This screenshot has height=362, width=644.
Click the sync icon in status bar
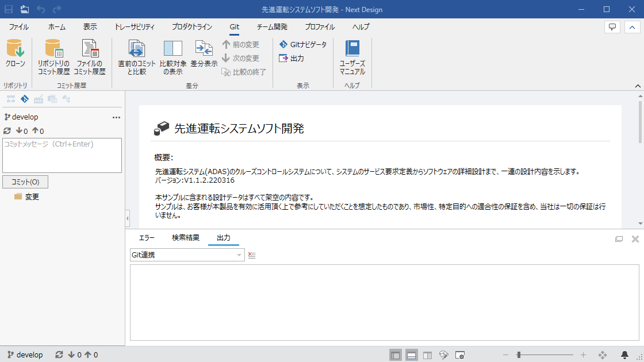coord(59,355)
